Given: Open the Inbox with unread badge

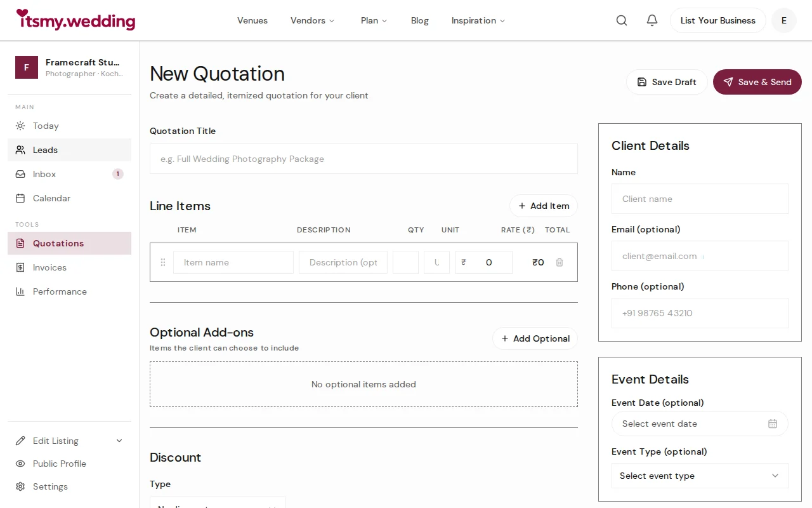Looking at the screenshot, I should click(x=21, y=174).
